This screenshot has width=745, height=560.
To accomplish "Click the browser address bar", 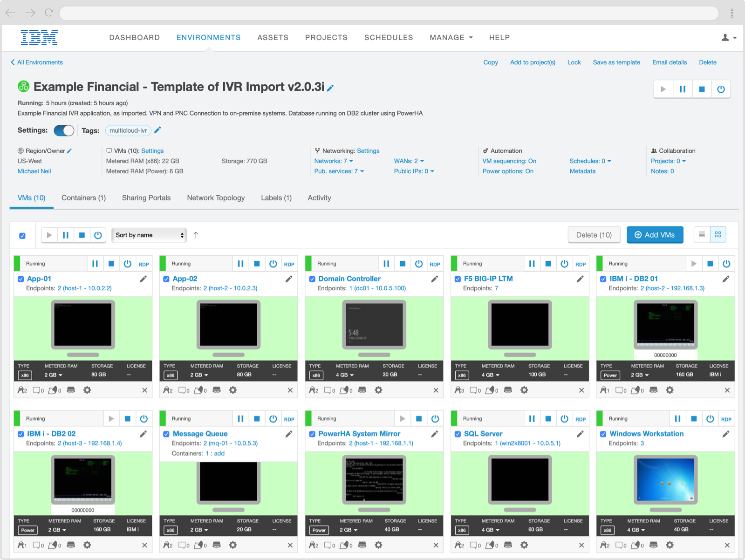I will (390, 13).
